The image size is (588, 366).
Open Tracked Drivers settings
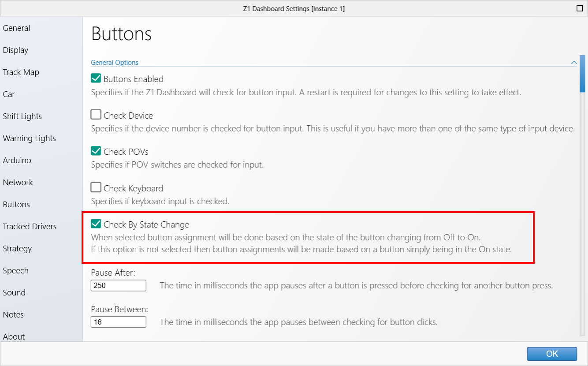pos(30,227)
